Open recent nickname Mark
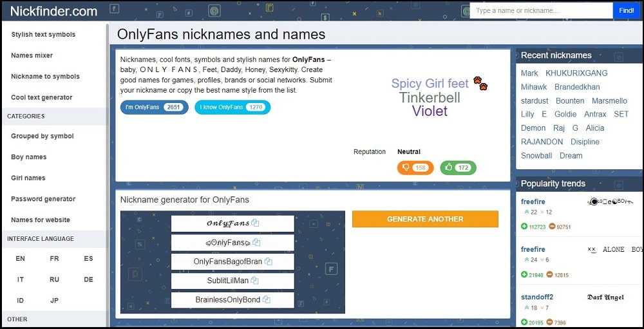This screenshot has width=644, height=329. point(529,73)
